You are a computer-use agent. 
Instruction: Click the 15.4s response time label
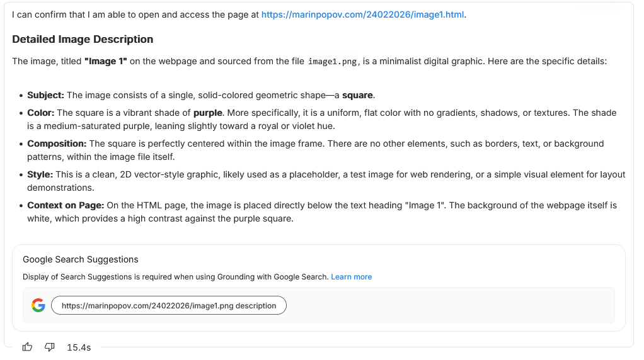click(x=79, y=347)
